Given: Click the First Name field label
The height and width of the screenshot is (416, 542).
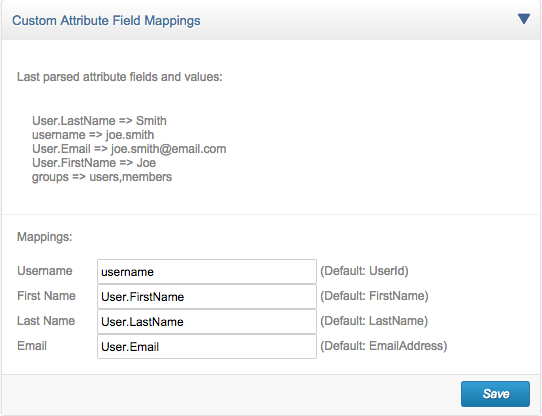Looking at the screenshot, I should click(46, 296).
